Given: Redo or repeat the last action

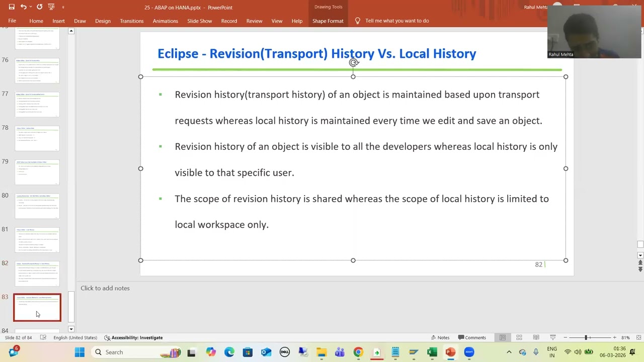Looking at the screenshot, I should tap(39, 7).
